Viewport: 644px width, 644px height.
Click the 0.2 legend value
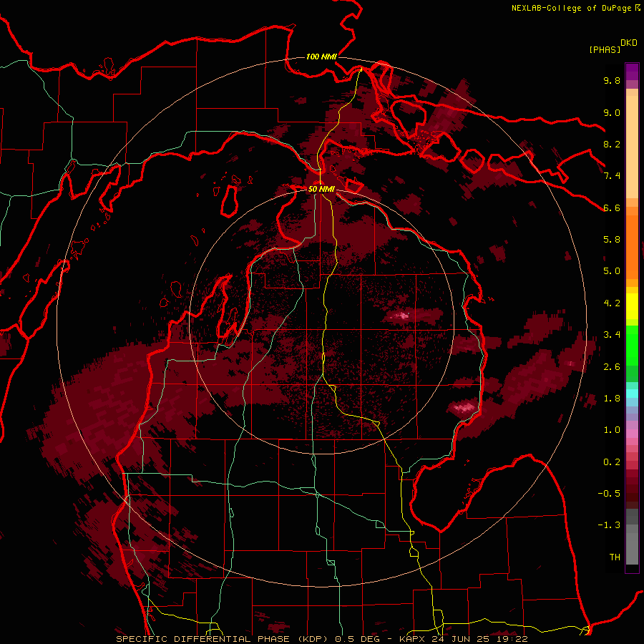(612, 462)
